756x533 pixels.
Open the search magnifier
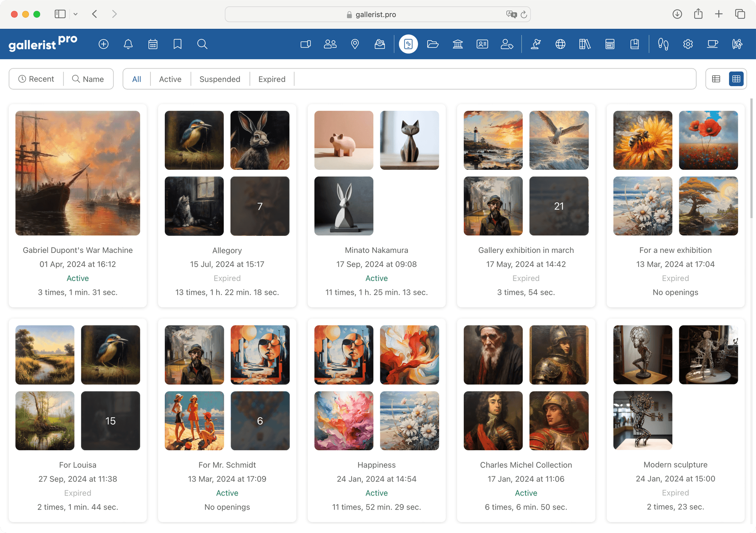(x=202, y=44)
